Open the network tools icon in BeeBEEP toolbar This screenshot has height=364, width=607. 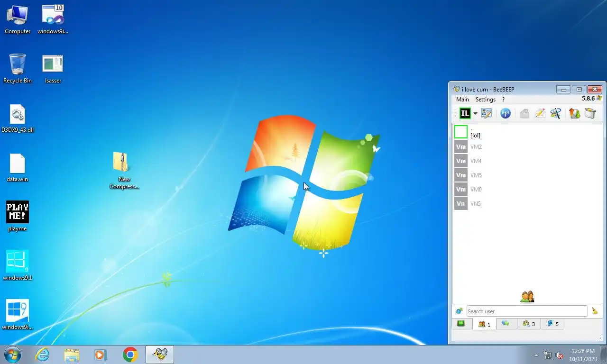(x=555, y=113)
